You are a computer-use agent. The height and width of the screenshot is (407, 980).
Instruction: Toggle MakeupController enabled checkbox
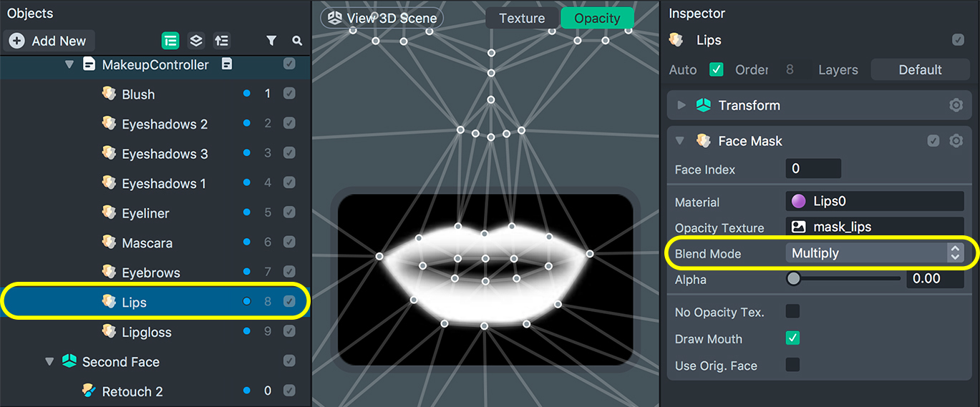coord(289,64)
